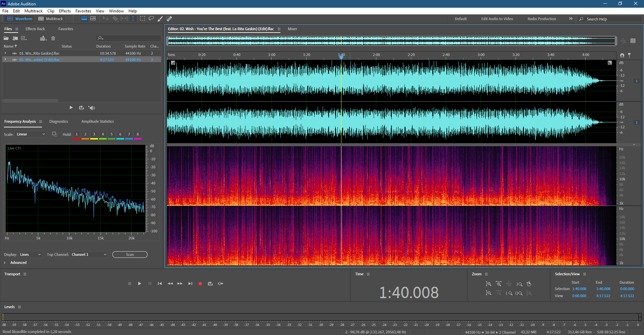This screenshot has height=335, width=644.
Task: Open the Favorites panel tab
Action: pyautogui.click(x=66, y=29)
